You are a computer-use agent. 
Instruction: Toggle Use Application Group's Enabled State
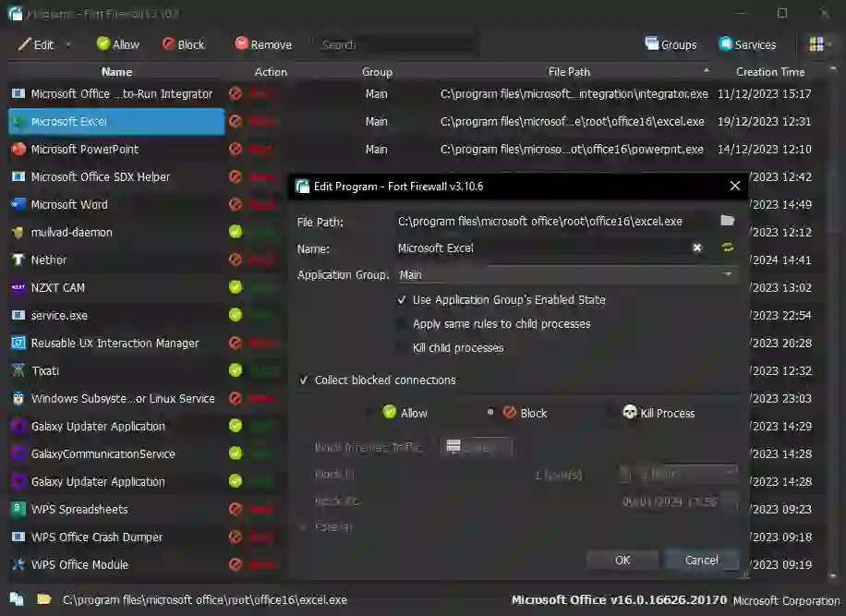[502, 300]
